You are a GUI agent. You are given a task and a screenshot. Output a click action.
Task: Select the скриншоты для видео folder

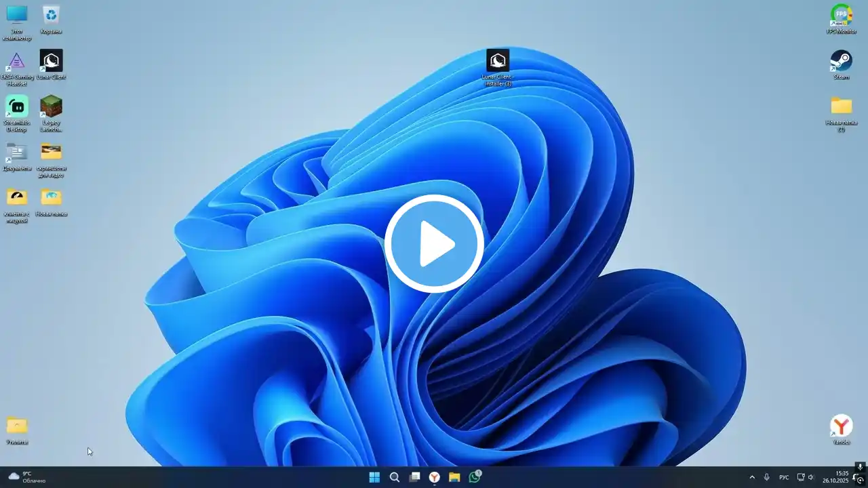(x=51, y=159)
